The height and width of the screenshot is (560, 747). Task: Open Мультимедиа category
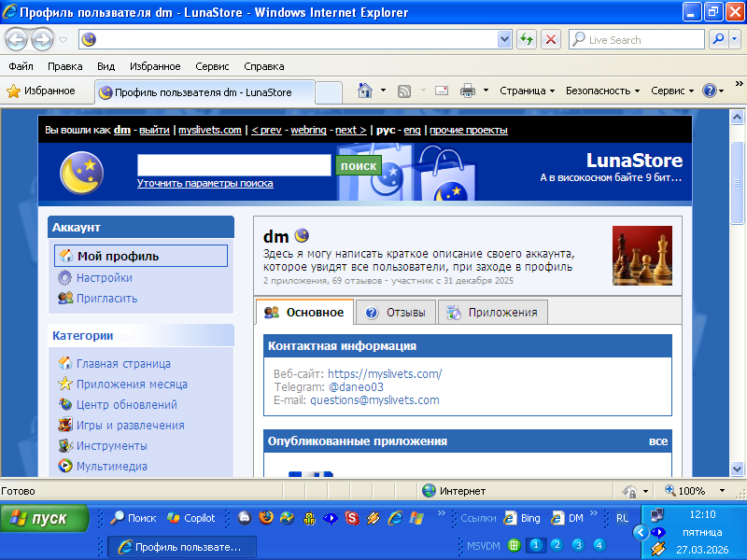103,466
